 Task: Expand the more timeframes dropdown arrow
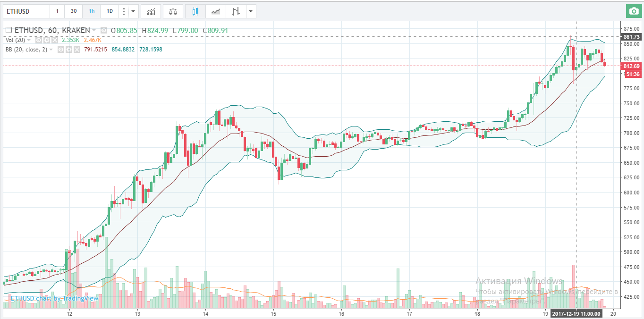click(134, 11)
